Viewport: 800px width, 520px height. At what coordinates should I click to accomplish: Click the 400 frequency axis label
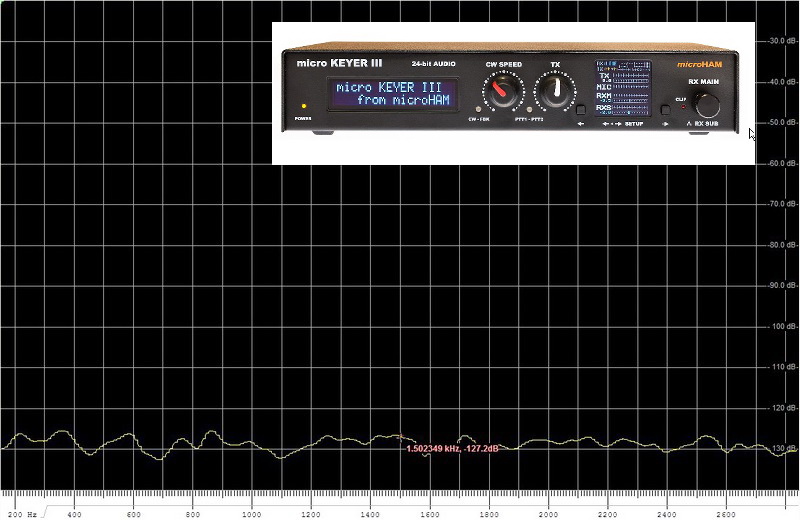(74, 514)
